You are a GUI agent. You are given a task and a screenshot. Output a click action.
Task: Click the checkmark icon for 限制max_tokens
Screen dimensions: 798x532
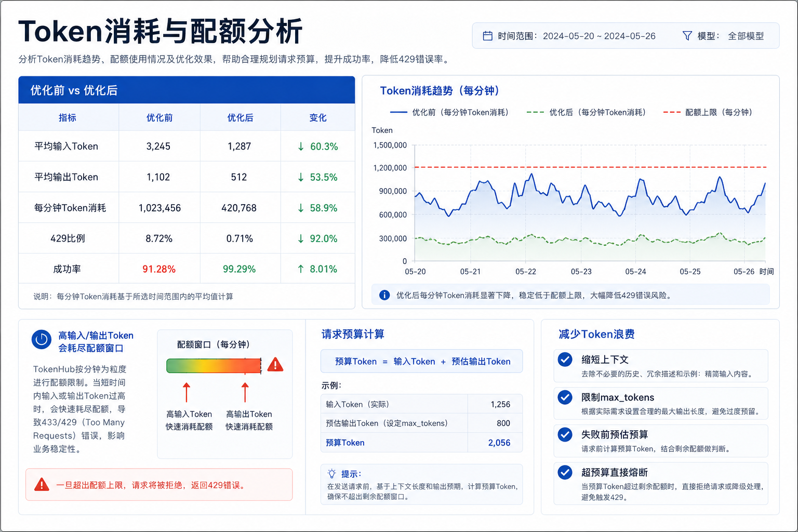(x=565, y=397)
